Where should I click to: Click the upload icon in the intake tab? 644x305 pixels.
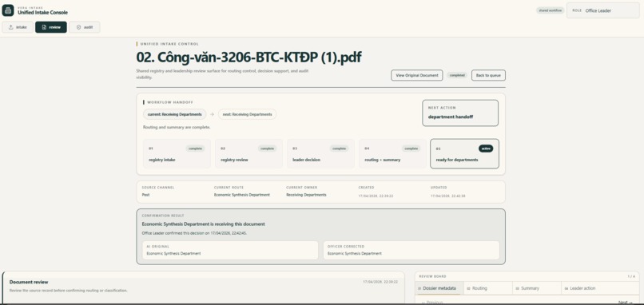pyautogui.click(x=10, y=27)
